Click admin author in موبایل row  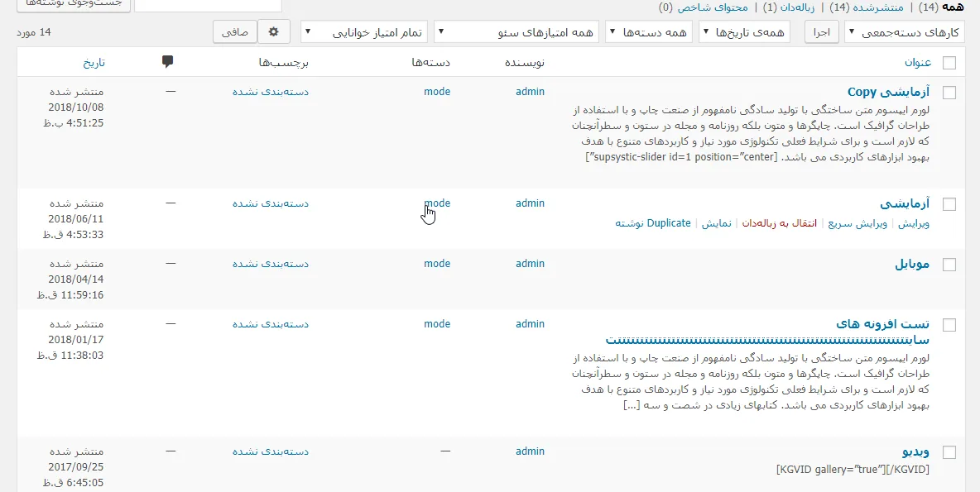530,264
